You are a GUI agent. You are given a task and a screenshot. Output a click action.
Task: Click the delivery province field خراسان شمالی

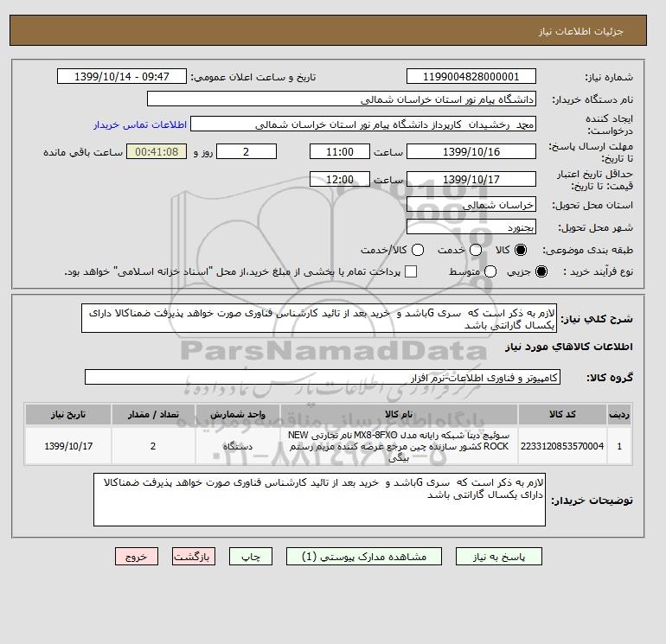click(x=471, y=205)
